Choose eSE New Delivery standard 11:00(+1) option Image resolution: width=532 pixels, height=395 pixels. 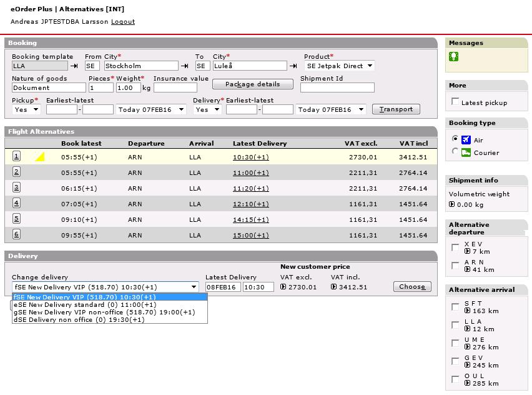tap(110, 304)
